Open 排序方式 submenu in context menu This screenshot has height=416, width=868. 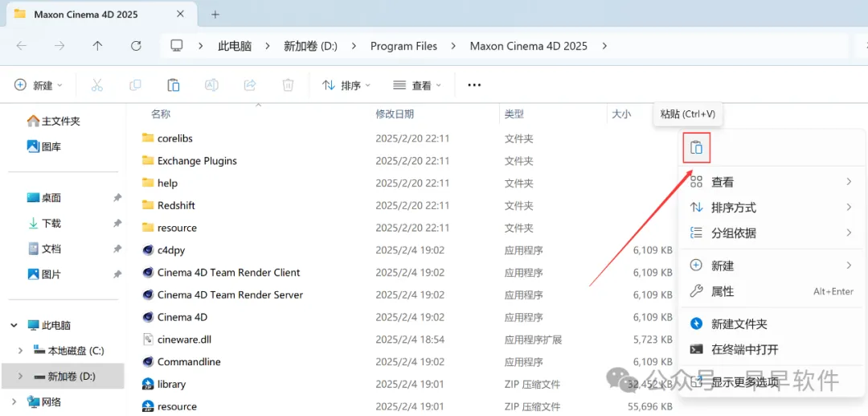(771, 208)
